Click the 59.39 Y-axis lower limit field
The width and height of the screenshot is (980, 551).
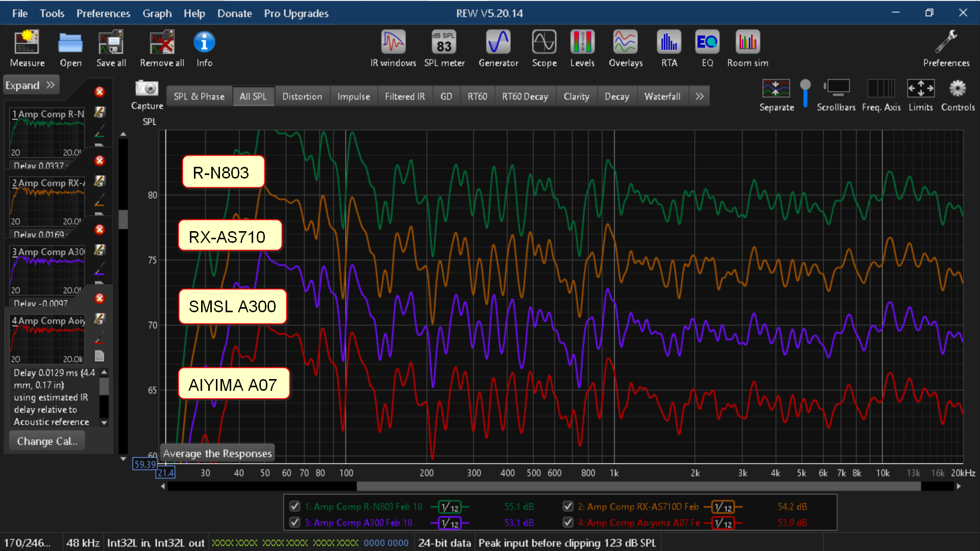[x=144, y=464]
